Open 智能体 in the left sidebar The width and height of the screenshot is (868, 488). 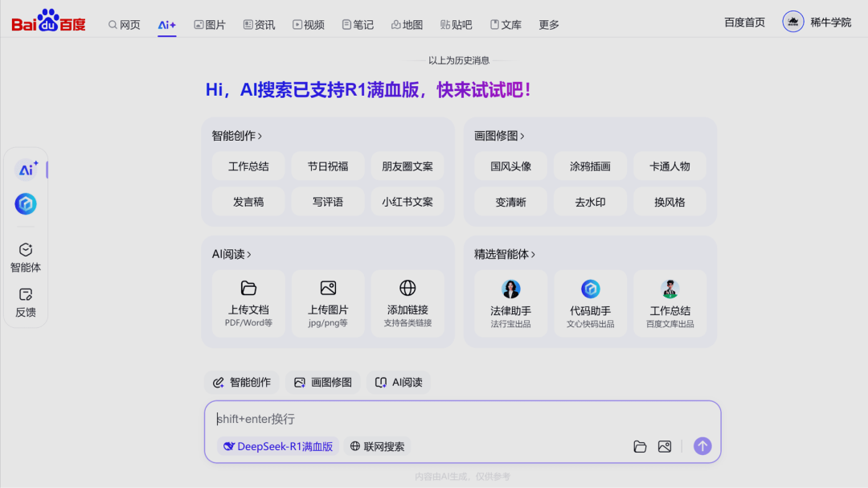tap(26, 257)
